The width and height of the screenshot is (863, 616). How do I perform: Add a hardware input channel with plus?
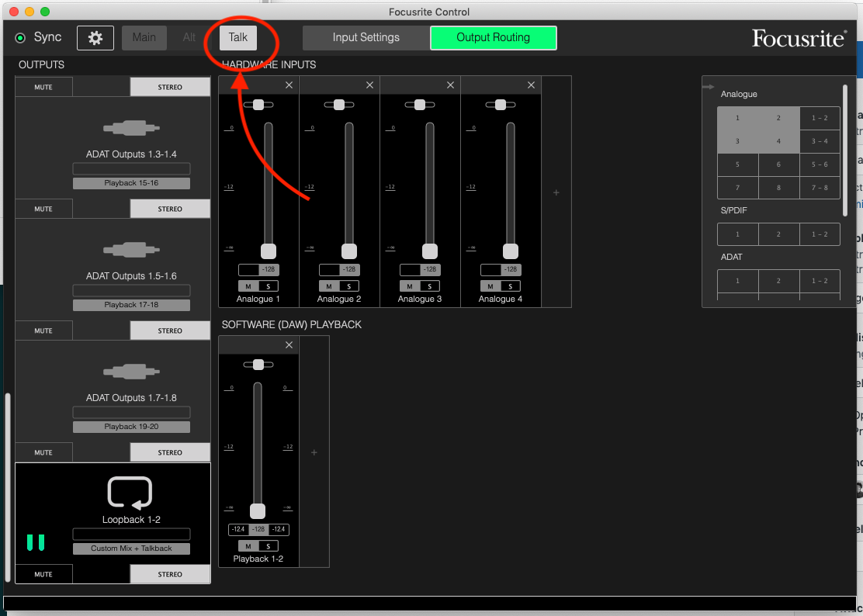(556, 192)
